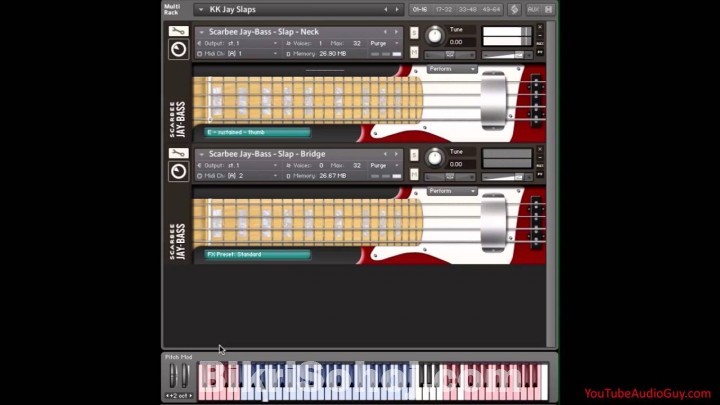This screenshot has width=720, height=405.
Task: Switch to rack page 33-48
Action: pyautogui.click(x=467, y=9)
